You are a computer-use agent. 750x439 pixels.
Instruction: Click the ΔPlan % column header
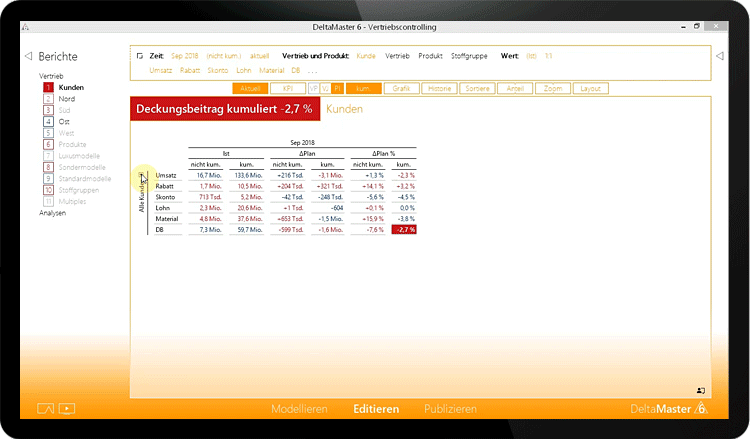(384, 154)
